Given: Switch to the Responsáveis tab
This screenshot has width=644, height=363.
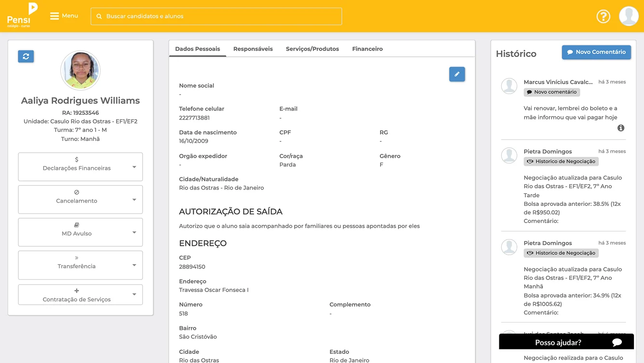Looking at the screenshot, I should [x=253, y=49].
